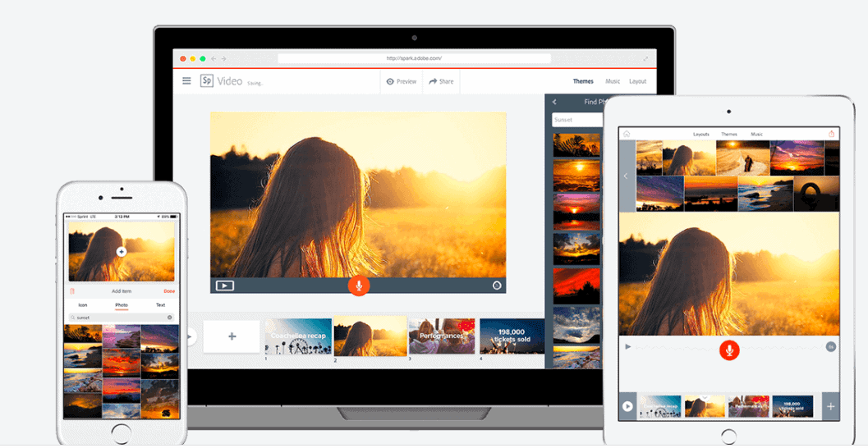Click the 6s duration badge on the tablet
The height and width of the screenshot is (448, 868).
tap(831, 347)
